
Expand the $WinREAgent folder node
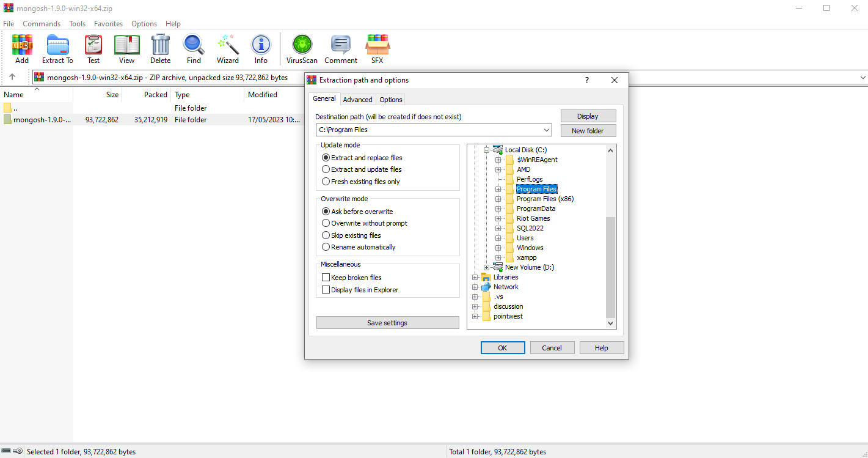pyautogui.click(x=498, y=160)
